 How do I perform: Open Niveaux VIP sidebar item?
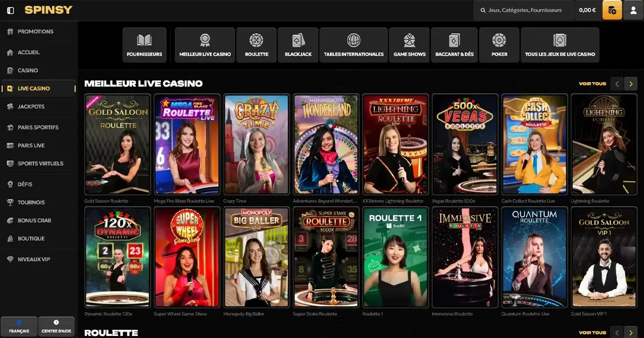[39, 260]
